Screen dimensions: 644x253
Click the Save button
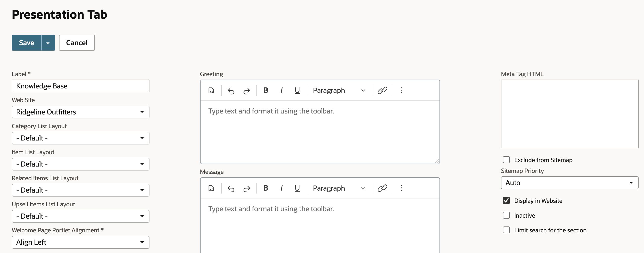pos(27,43)
